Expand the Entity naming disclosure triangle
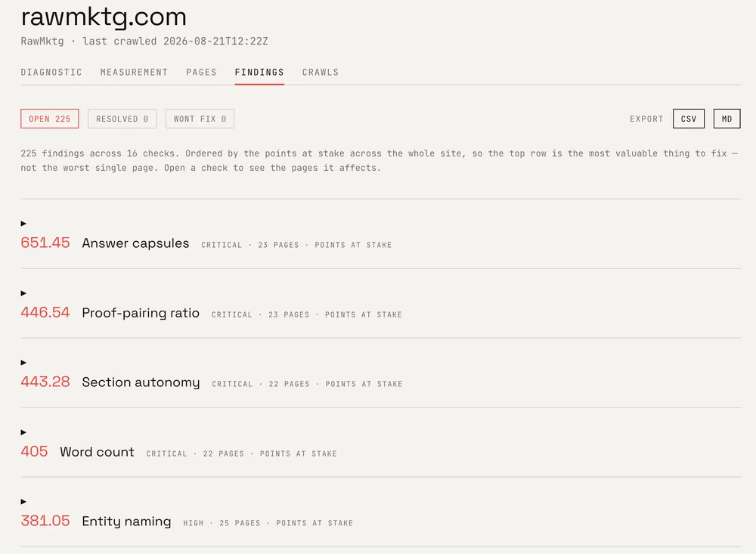The width and height of the screenshot is (756, 554). [23, 502]
